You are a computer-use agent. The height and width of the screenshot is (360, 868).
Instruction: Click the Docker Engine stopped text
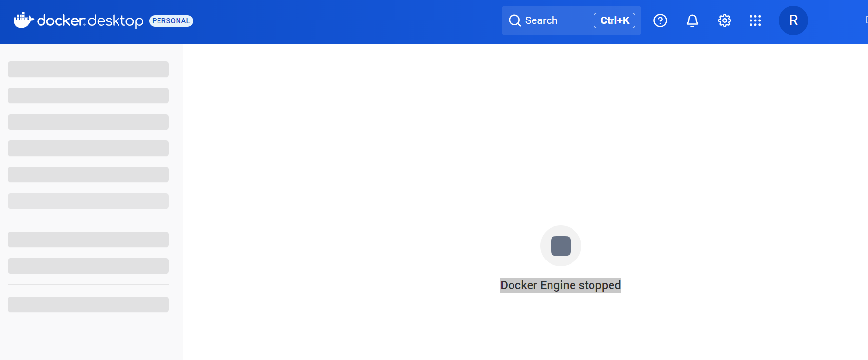pyautogui.click(x=561, y=285)
